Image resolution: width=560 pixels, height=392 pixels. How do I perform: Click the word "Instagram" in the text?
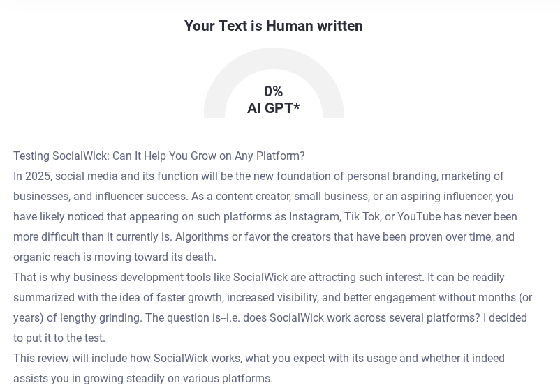tap(314, 216)
